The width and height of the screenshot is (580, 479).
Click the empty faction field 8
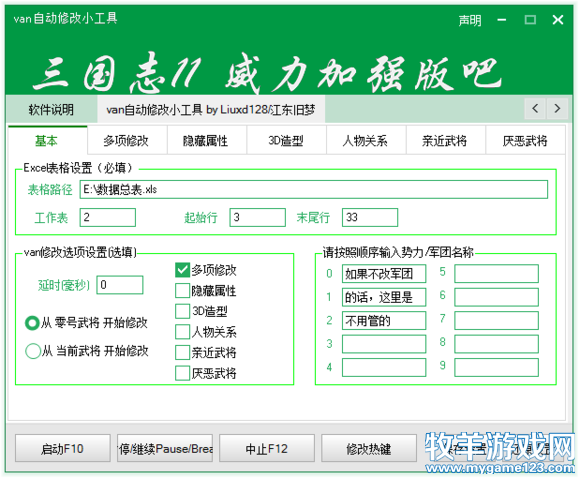click(x=496, y=344)
